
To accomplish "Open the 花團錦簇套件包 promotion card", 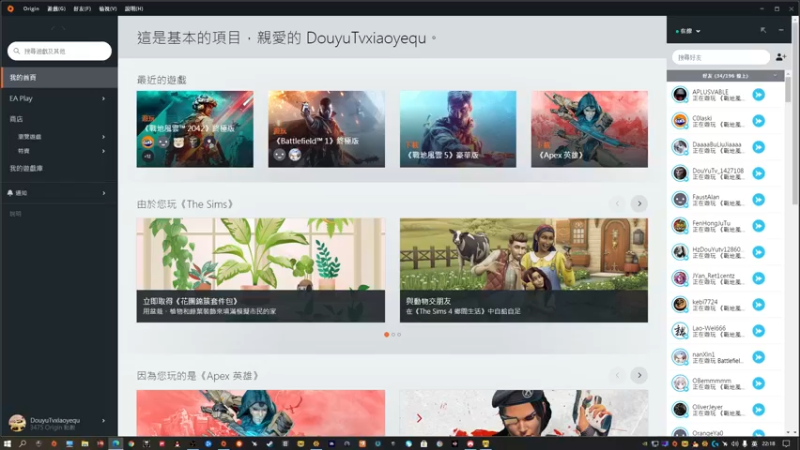I will coord(261,270).
